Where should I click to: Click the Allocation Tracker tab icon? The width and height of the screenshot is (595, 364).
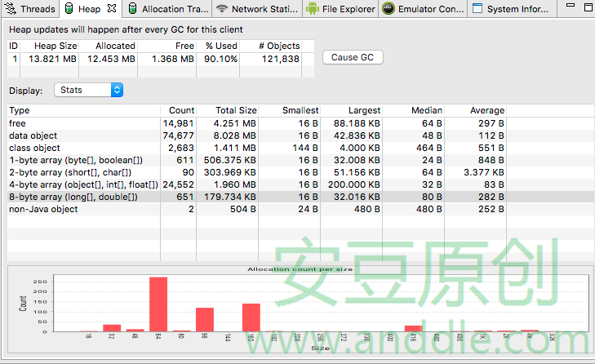[x=132, y=8]
